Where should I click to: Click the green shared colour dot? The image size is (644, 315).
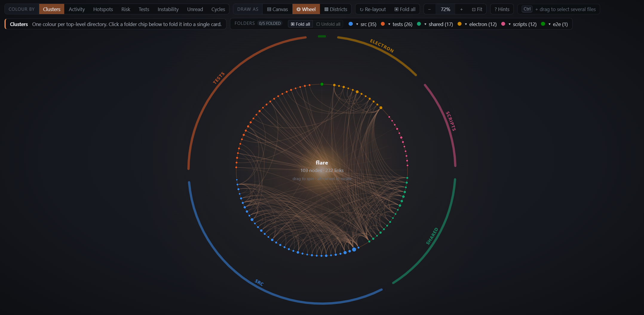419,24
